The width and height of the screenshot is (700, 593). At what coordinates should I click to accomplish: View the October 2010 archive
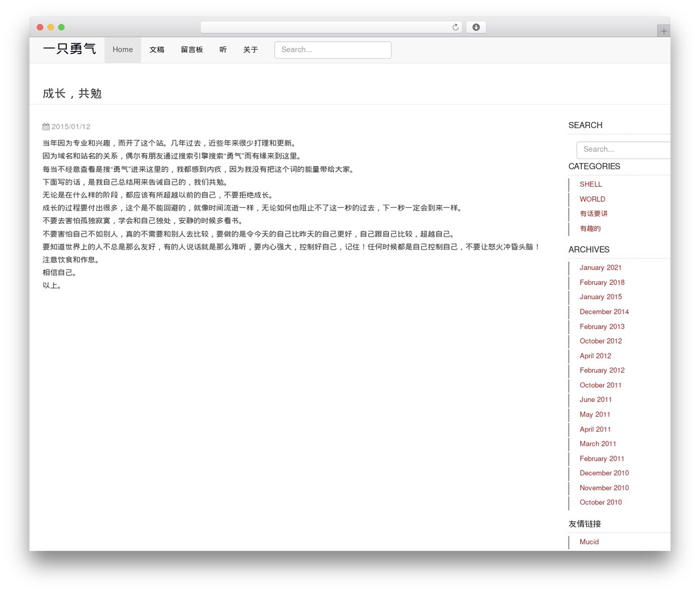tap(600, 502)
